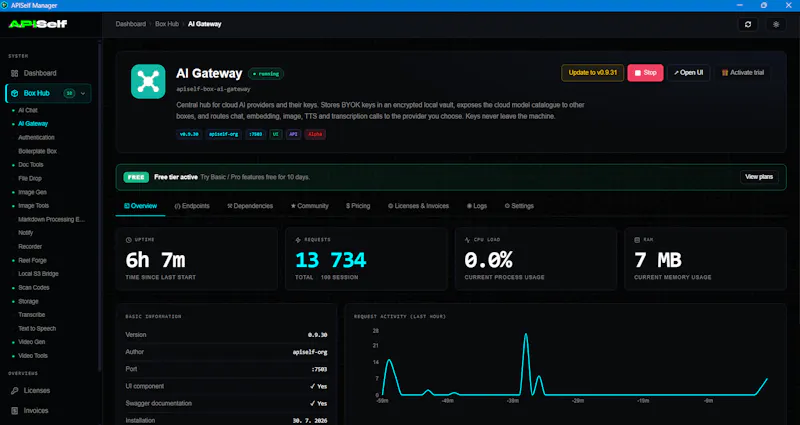Click the apiself-org tag
The width and height of the screenshot is (800, 425).
tap(224, 134)
